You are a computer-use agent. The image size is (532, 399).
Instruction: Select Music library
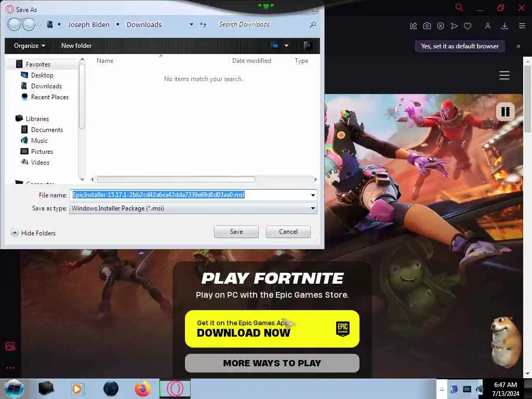pos(39,140)
